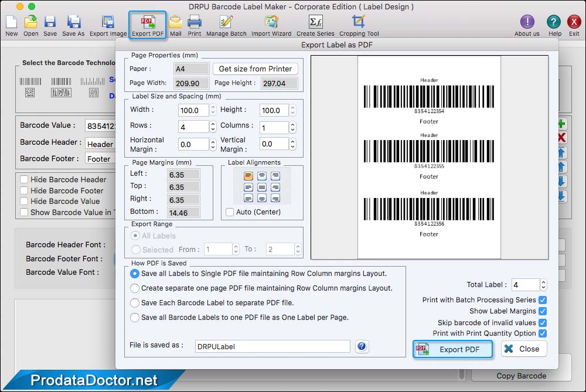Select middle-left label alignment icon
586x392 pixels.
pyautogui.click(x=248, y=187)
